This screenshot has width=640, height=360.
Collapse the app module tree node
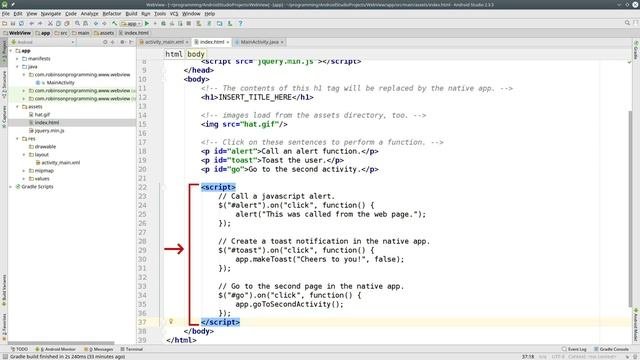pyautogui.click(x=11, y=51)
